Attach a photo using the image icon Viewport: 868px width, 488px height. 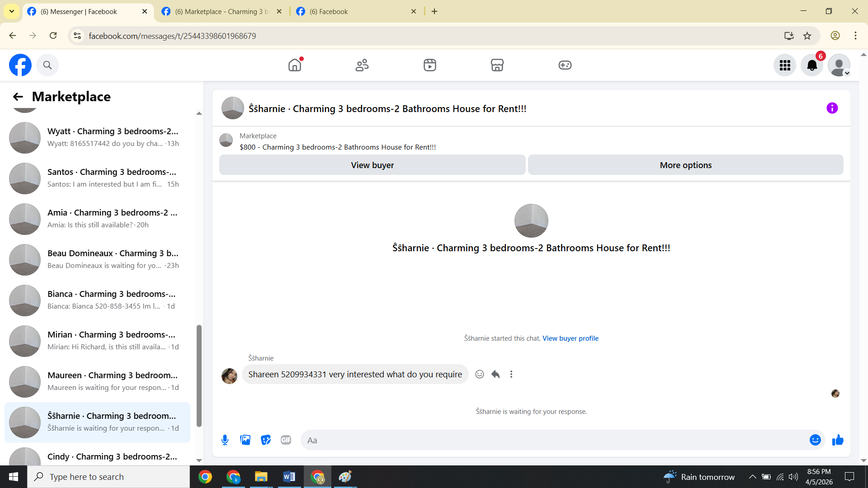tap(245, 440)
